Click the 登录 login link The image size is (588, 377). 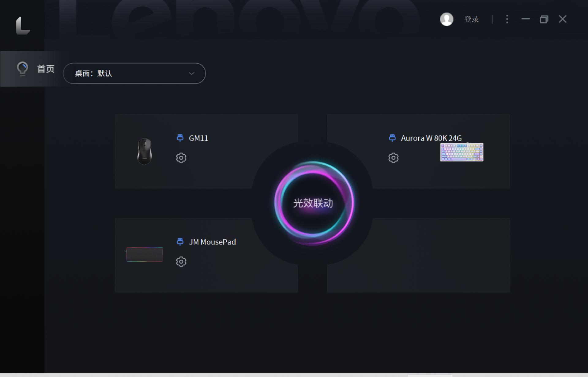click(x=471, y=19)
